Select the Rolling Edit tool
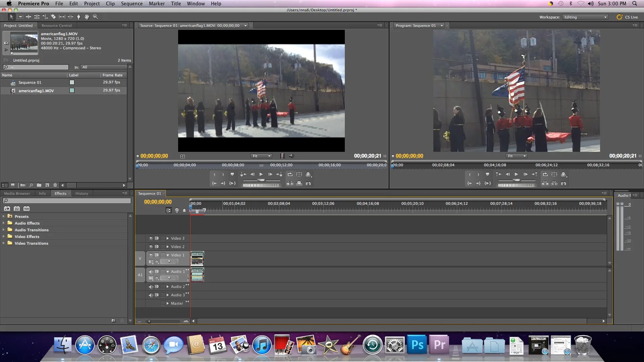644x362 pixels. click(x=37, y=17)
